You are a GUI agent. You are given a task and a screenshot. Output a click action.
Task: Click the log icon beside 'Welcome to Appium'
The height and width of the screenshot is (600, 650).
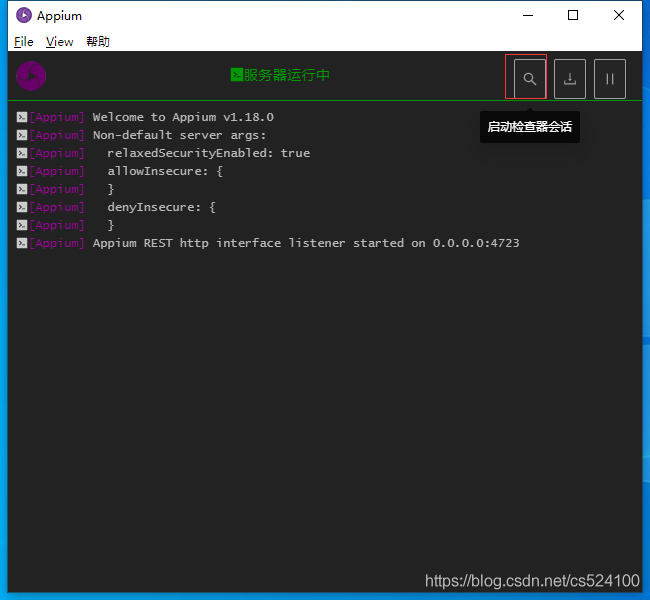click(22, 117)
